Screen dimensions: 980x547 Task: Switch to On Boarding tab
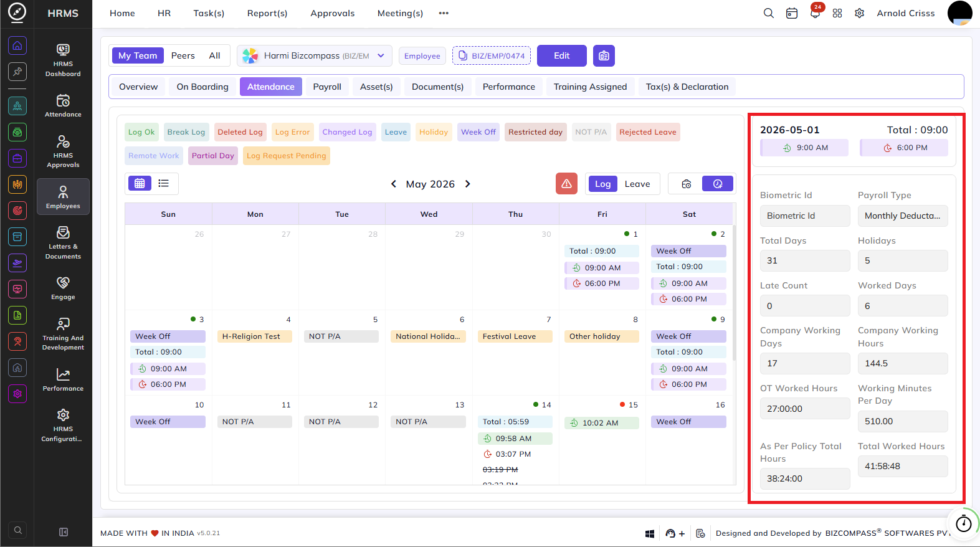coord(202,87)
